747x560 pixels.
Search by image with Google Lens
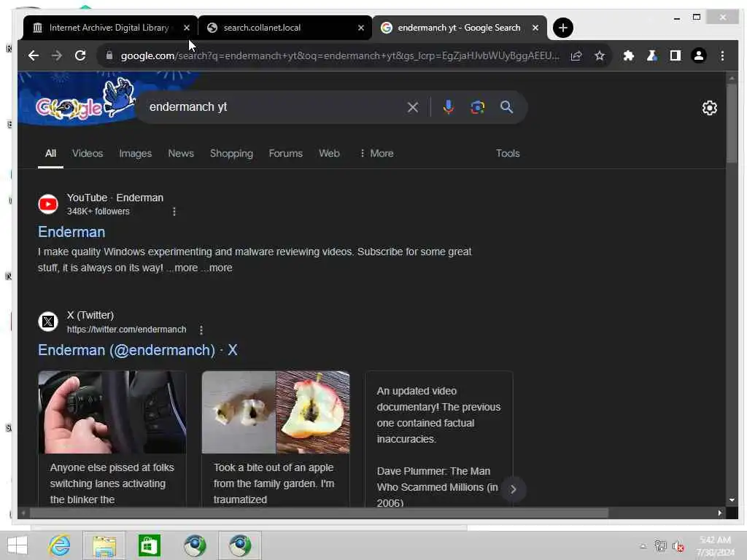click(477, 107)
